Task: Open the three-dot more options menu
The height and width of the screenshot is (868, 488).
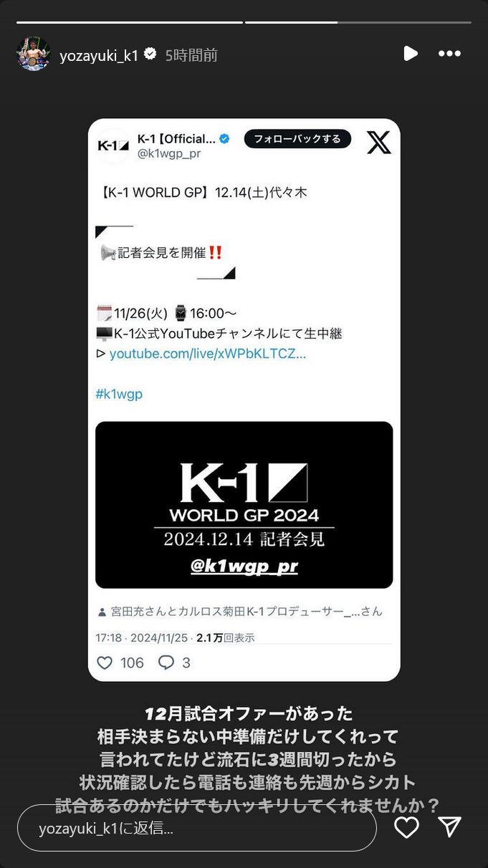Action: pos(449,54)
